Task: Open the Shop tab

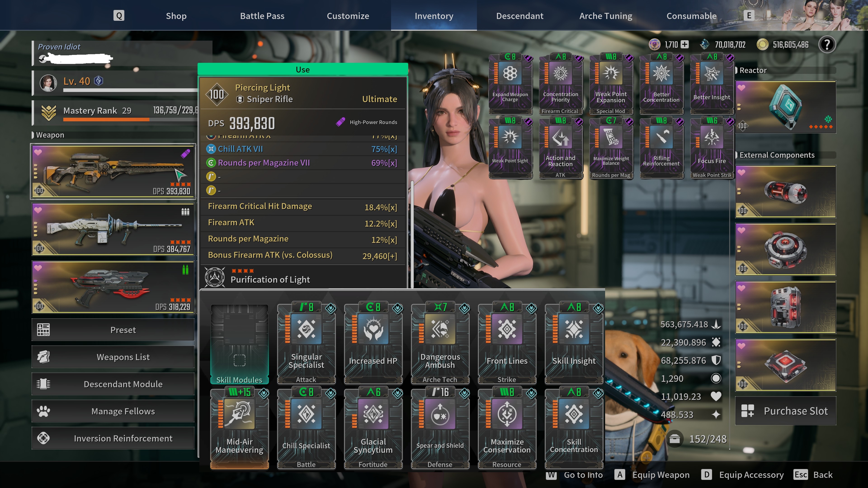Action: coord(176,16)
